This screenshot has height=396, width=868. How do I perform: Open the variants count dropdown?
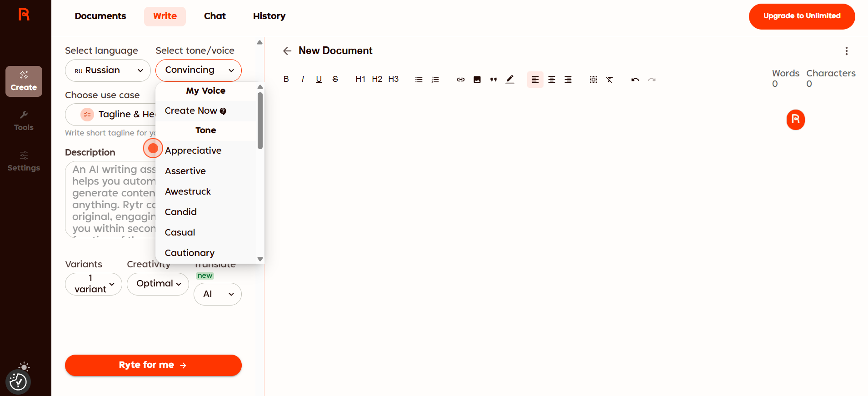tap(94, 284)
